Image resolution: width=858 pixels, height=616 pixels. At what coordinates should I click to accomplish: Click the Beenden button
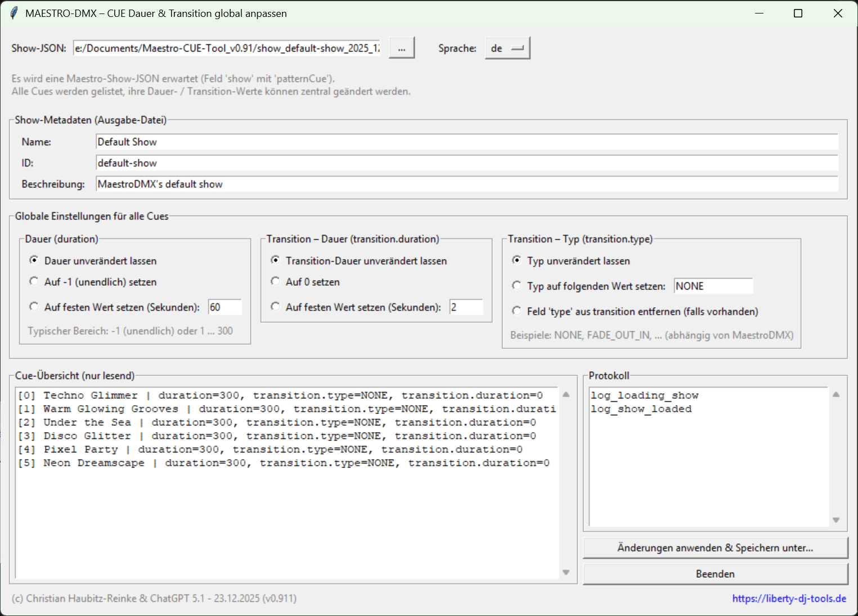(x=715, y=574)
